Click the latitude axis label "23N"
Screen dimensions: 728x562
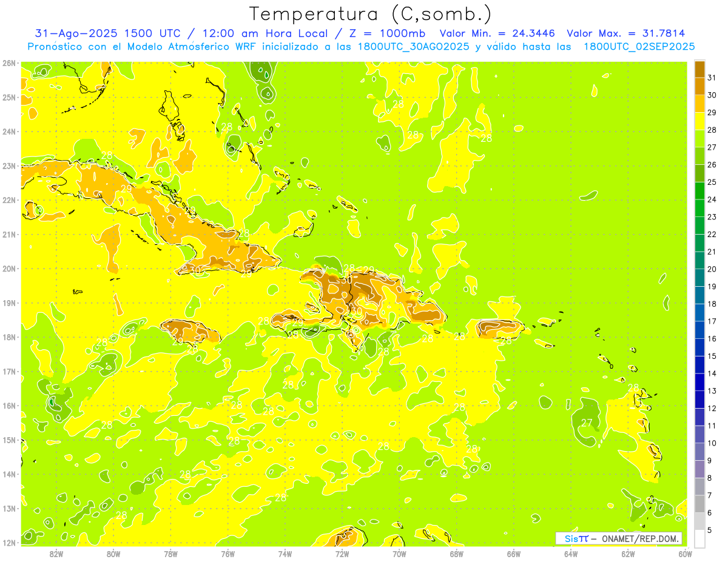[x=9, y=166]
